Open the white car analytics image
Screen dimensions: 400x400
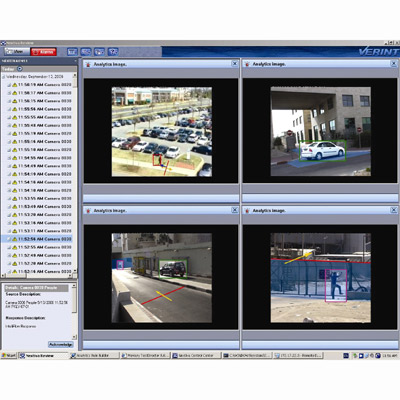pyautogui.click(x=321, y=132)
